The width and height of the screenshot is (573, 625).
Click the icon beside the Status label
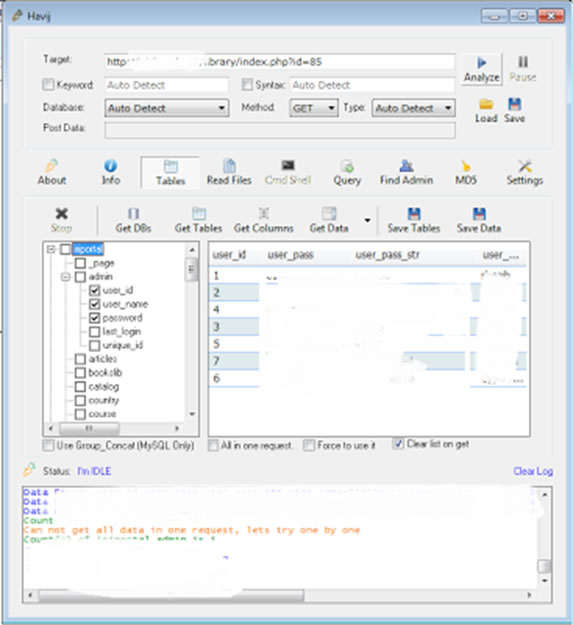[29, 470]
